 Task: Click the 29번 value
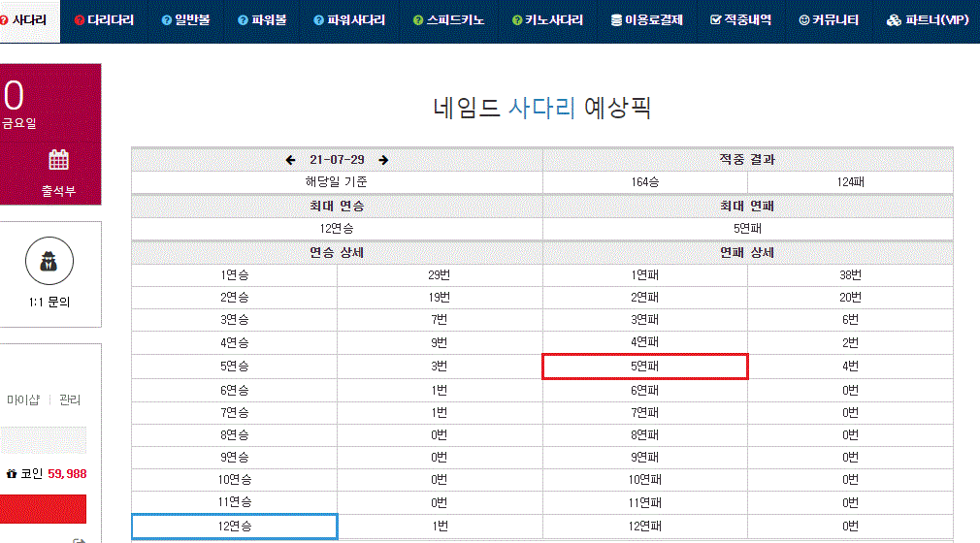440,275
